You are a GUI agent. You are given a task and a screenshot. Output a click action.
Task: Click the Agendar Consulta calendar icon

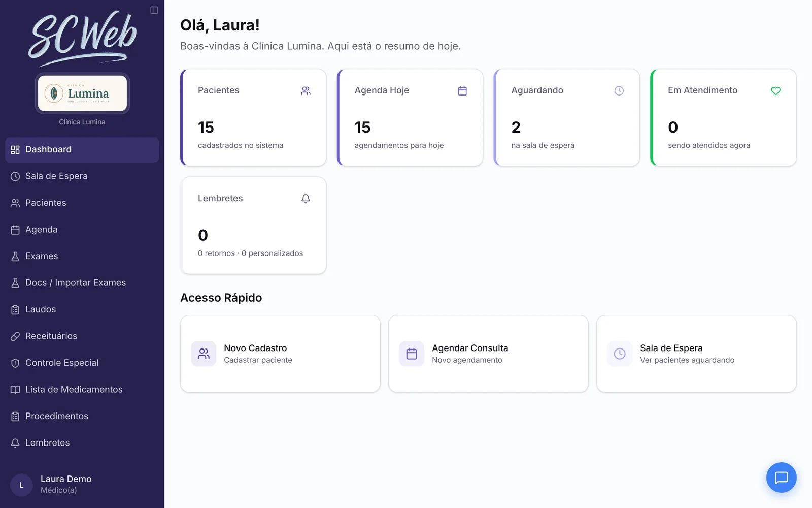pyautogui.click(x=412, y=354)
